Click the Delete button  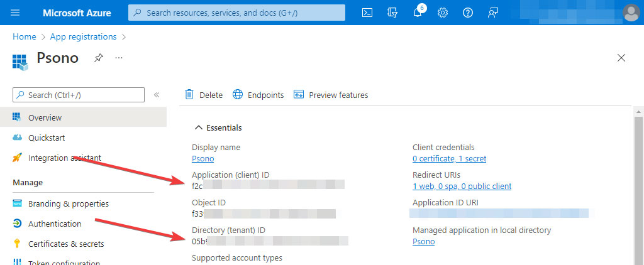[x=204, y=95]
